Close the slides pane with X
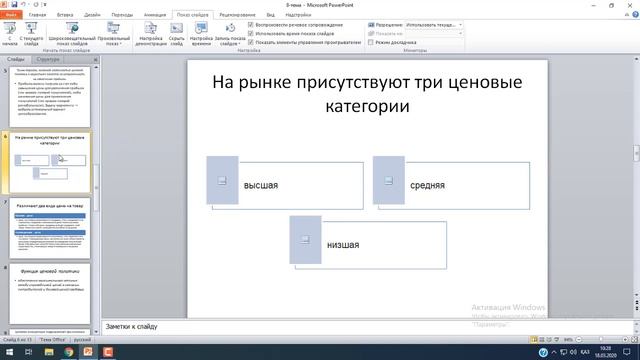The width and height of the screenshot is (640, 360). click(x=96, y=60)
